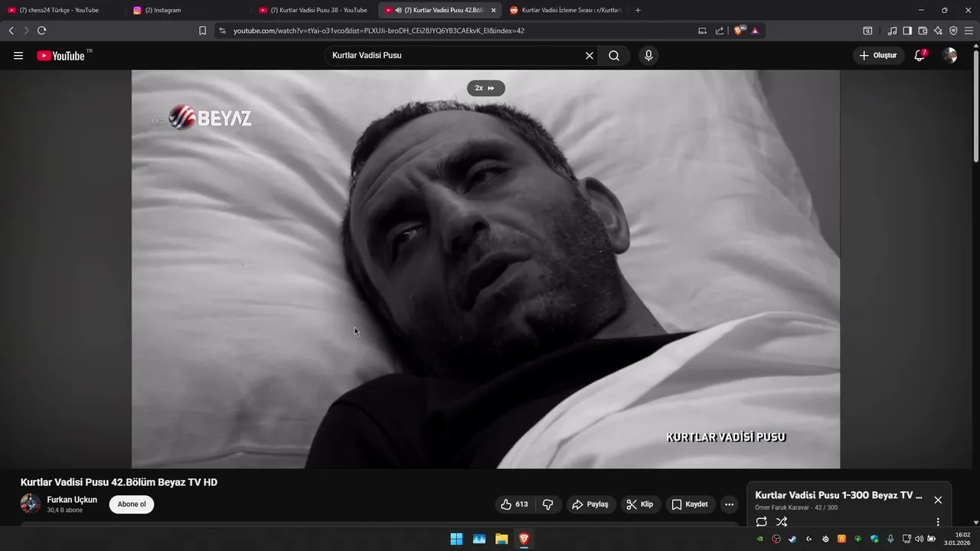This screenshot has height=551, width=980.
Task: Click 2x playback speed indicator
Action: tap(485, 88)
